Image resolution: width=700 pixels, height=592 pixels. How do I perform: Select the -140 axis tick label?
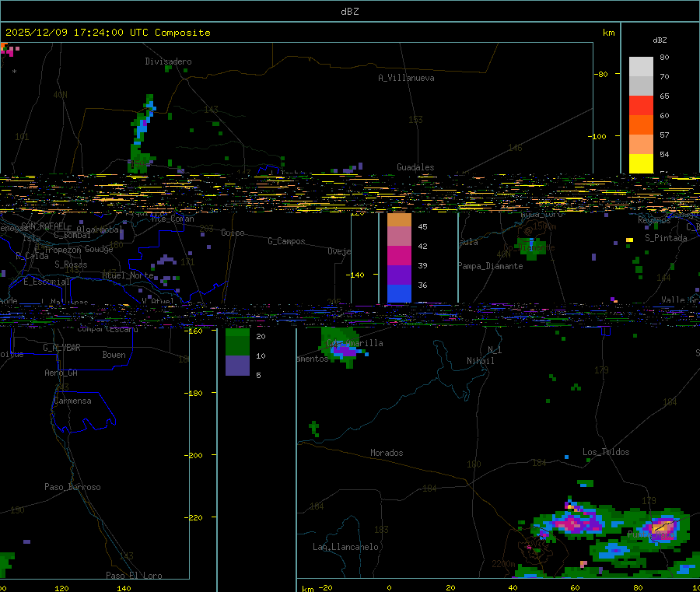355,275
